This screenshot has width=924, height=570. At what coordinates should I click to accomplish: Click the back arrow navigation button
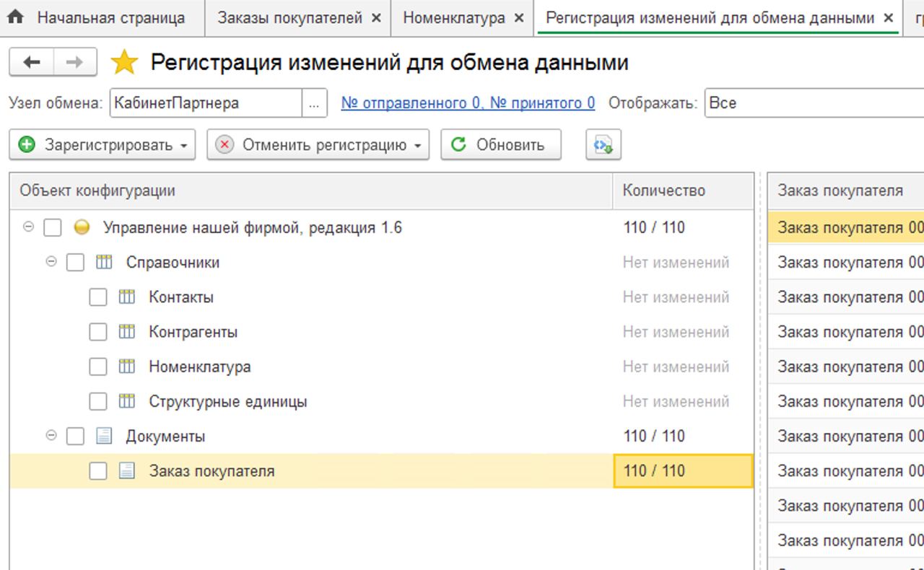31,63
